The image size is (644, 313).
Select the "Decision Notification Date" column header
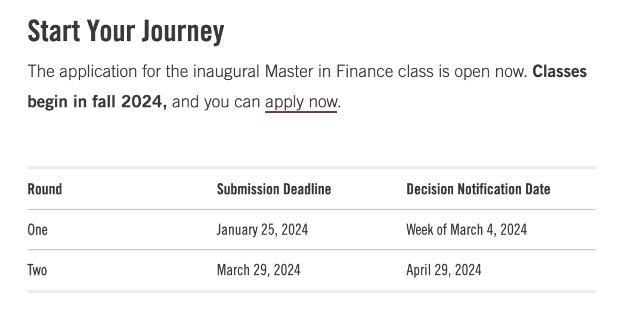(x=478, y=190)
